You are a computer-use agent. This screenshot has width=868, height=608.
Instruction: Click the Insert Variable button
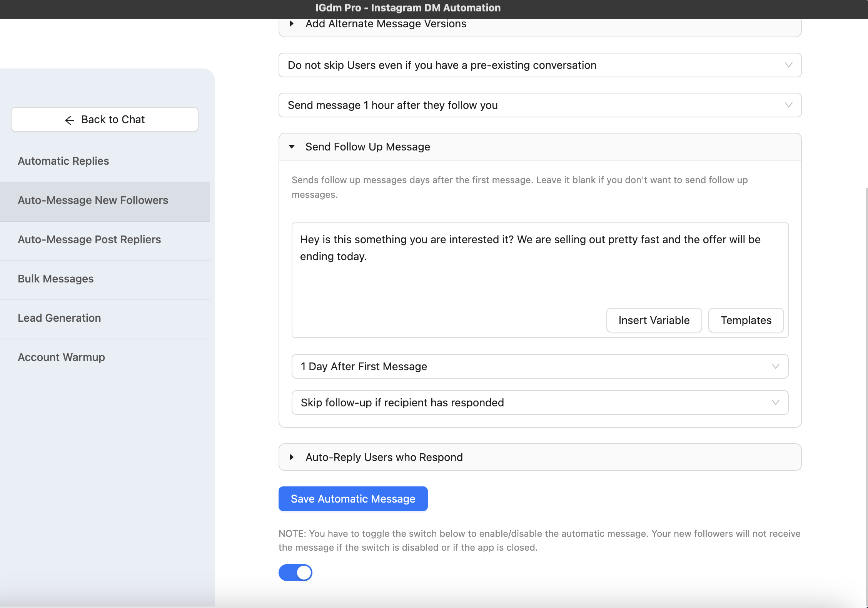654,320
